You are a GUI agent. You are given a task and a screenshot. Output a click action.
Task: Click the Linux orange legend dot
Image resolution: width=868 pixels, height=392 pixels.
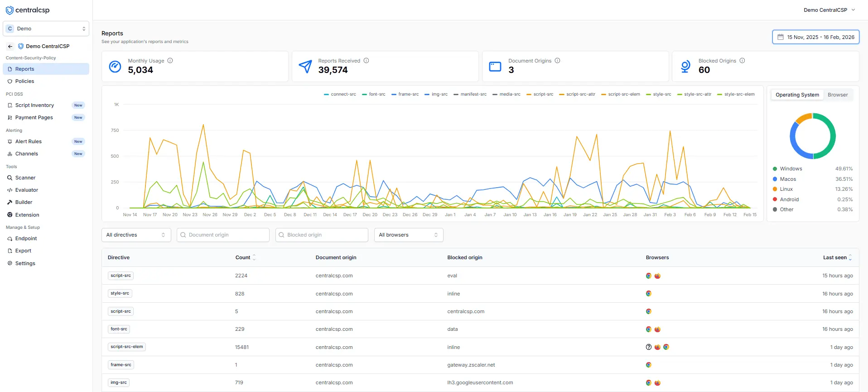point(775,189)
